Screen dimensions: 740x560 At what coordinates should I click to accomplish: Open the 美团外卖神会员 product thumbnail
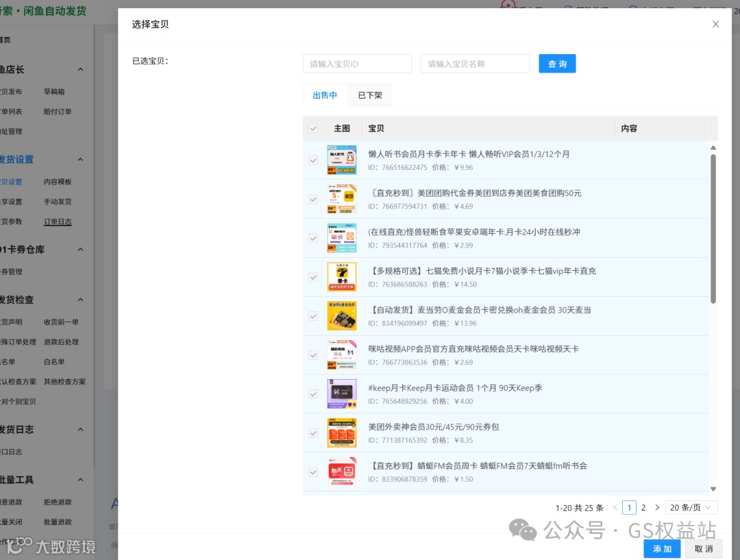point(342,433)
